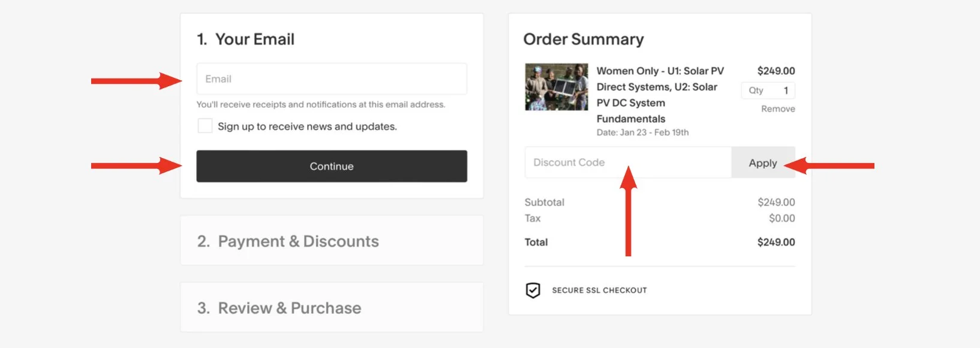
Task: Remove the item from the order
Action: click(x=778, y=109)
